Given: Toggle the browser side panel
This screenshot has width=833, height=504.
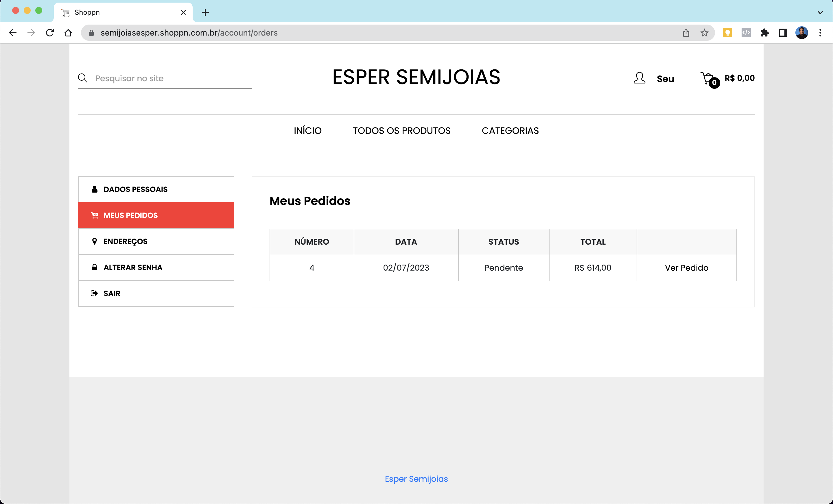Looking at the screenshot, I should tap(783, 33).
